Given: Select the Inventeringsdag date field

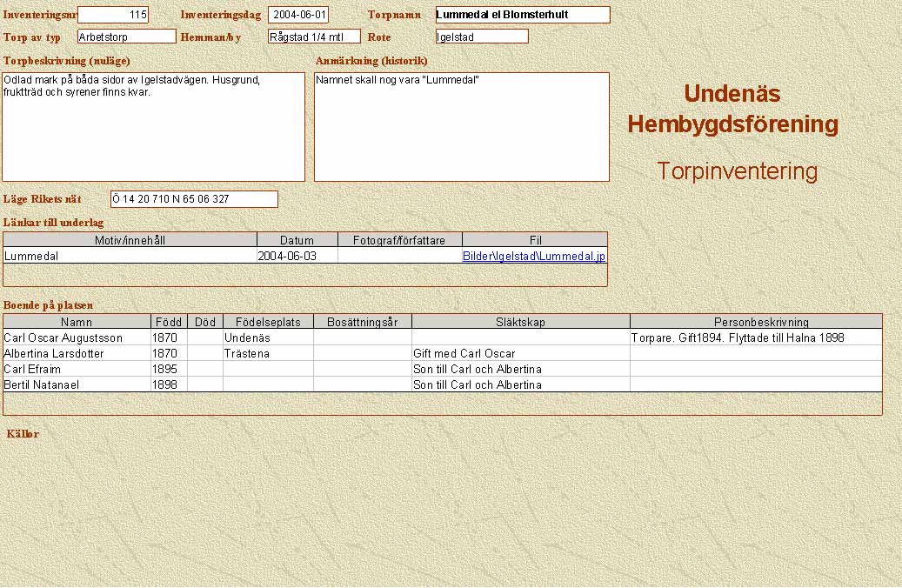Looking at the screenshot, I should (x=298, y=15).
